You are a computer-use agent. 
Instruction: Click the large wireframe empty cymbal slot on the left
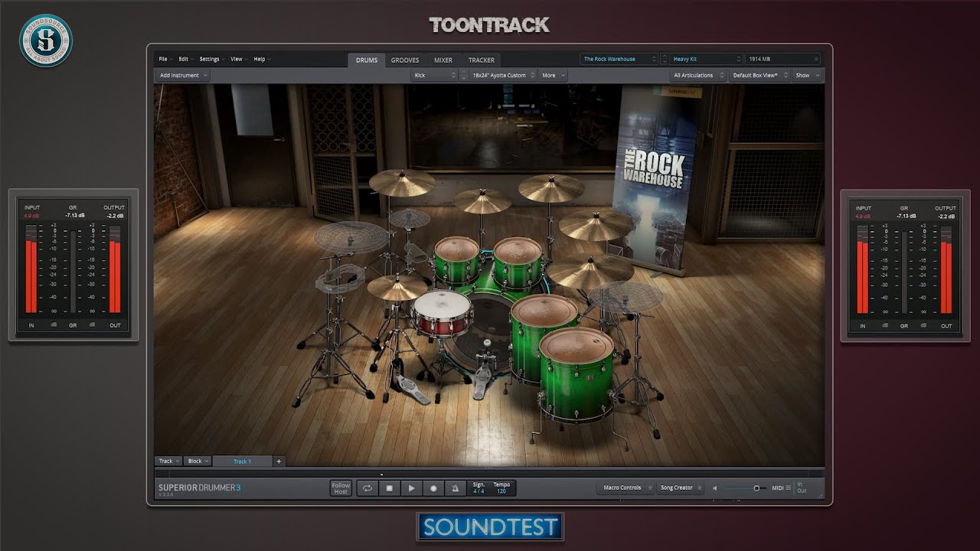351,237
